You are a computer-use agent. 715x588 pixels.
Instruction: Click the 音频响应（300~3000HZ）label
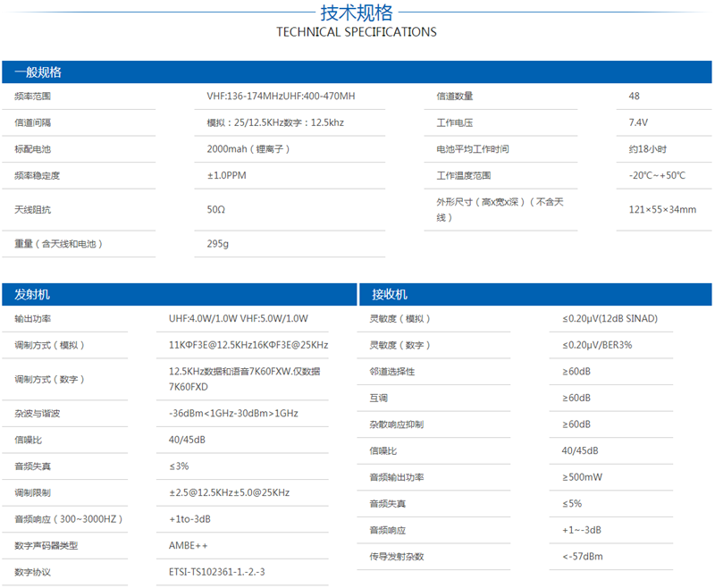coord(69,519)
